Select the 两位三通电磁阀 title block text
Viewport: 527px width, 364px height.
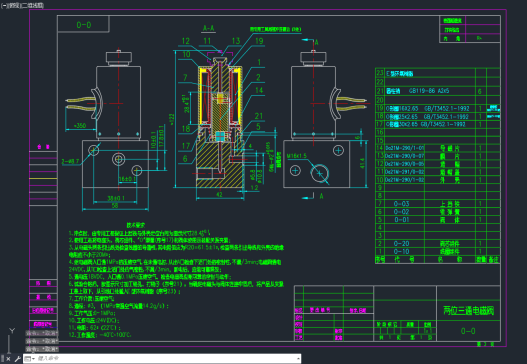[469, 310]
